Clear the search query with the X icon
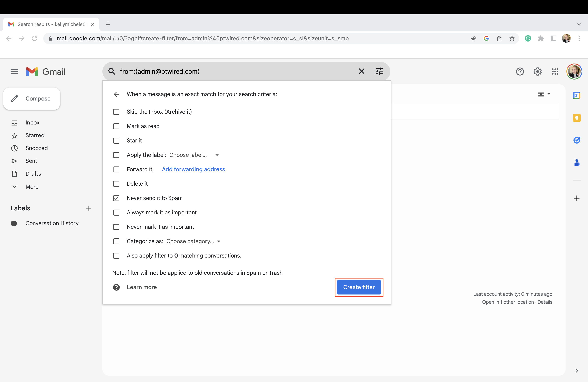This screenshot has height=382, width=588. coord(361,71)
